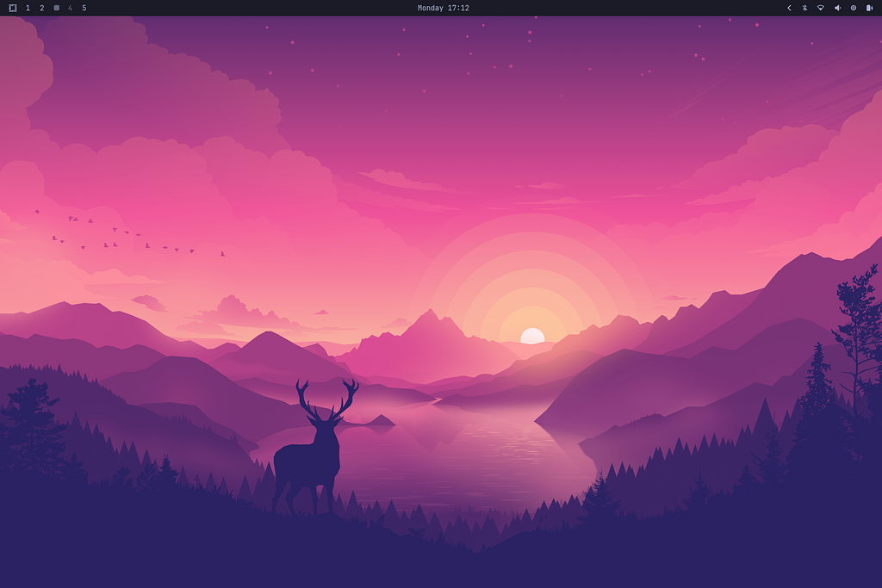This screenshot has height=588, width=882.
Task: Switch to workspace 2
Action: [x=41, y=8]
